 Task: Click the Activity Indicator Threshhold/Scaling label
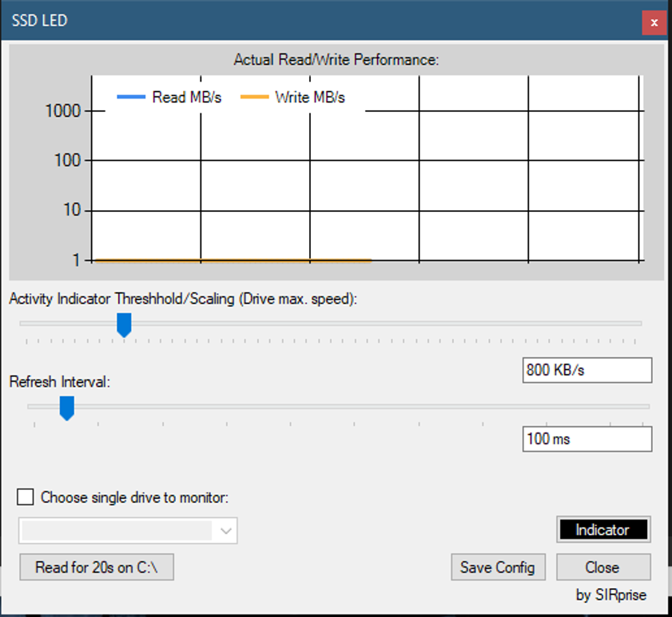pyautogui.click(x=183, y=299)
